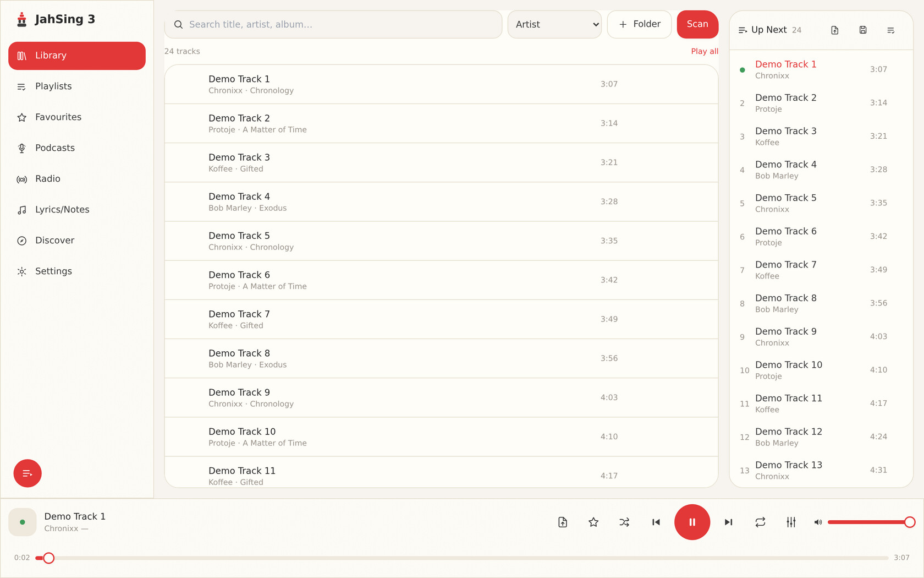924x578 pixels.
Task: Pause playback with the red pause button
Action: click(x=692, y=522)
